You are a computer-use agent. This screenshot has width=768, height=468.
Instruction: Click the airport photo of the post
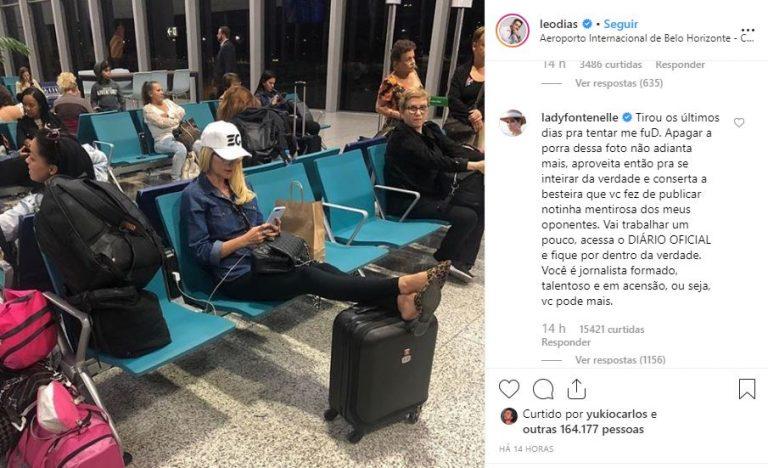click(x=242, y=234)
